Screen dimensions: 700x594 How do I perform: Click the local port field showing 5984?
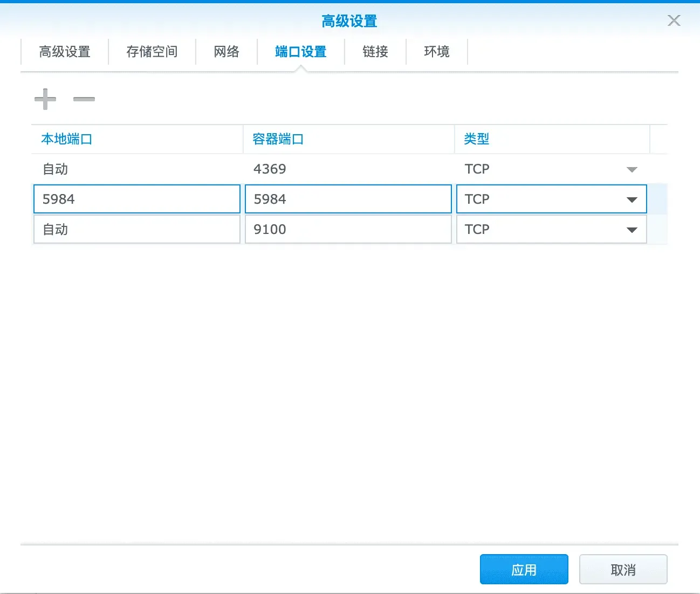[x=136, y=199]
